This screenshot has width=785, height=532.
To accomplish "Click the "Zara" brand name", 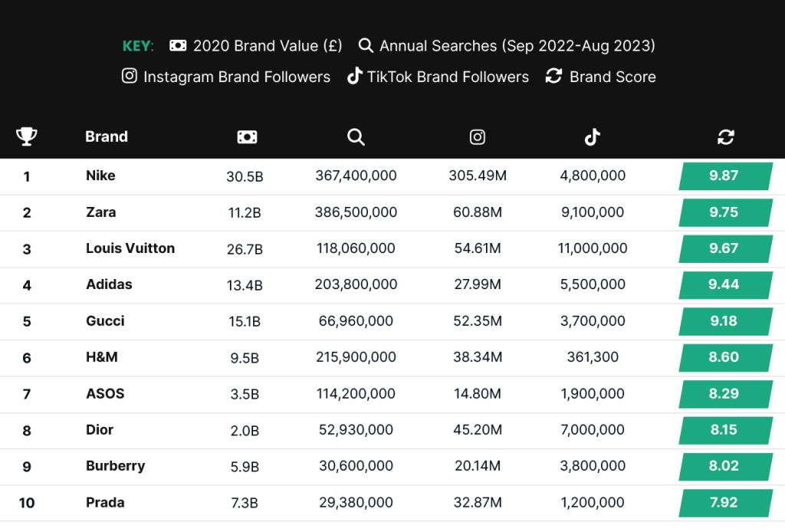I will coord(100,212).
